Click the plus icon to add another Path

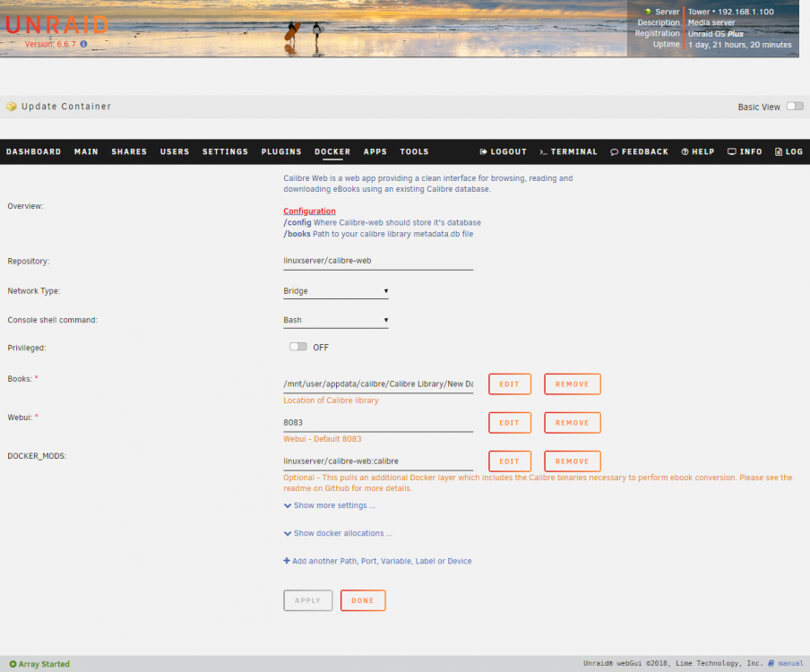point(287,560)
